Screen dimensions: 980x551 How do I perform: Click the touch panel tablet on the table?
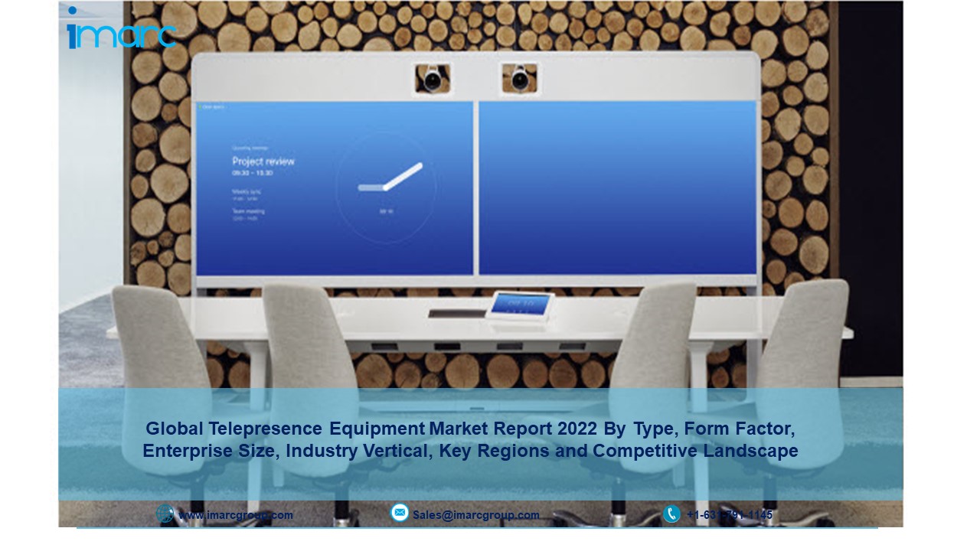pos(521,306)
